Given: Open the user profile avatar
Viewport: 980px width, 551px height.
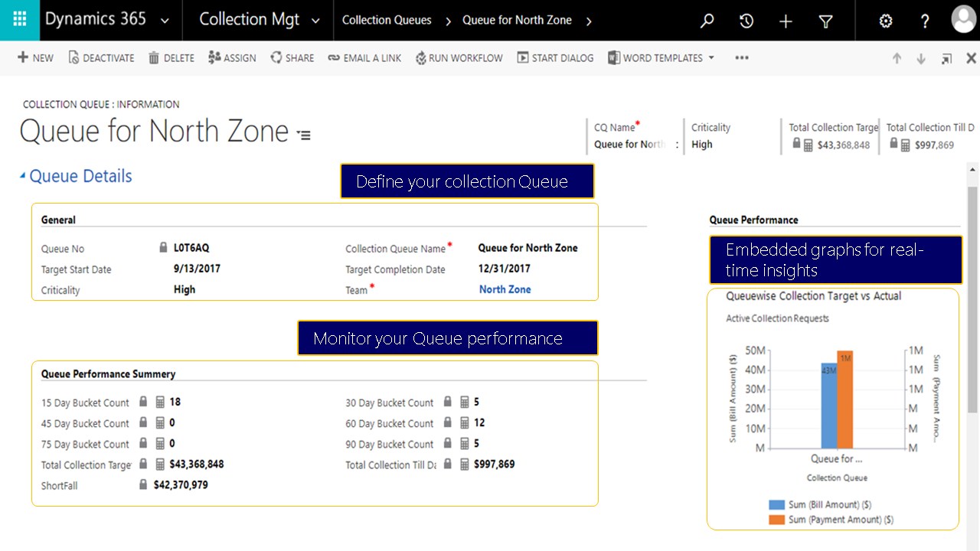Looking at the screenshot, I should coord(963,20).
